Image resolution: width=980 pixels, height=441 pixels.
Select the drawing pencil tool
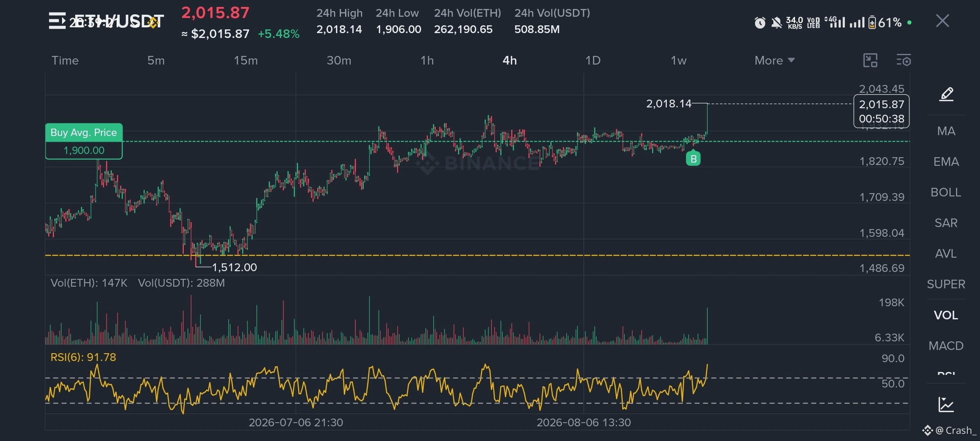(x=946, y=94)
